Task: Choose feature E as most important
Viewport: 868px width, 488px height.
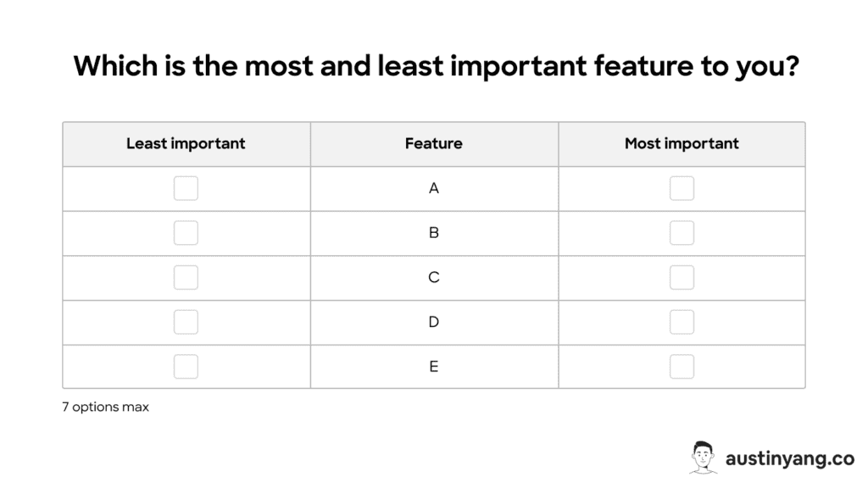Action: tap(682, 366)
